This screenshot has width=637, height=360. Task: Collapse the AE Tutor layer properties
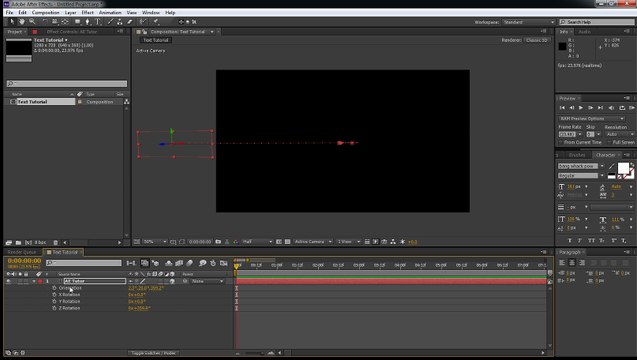click(34, 281)
